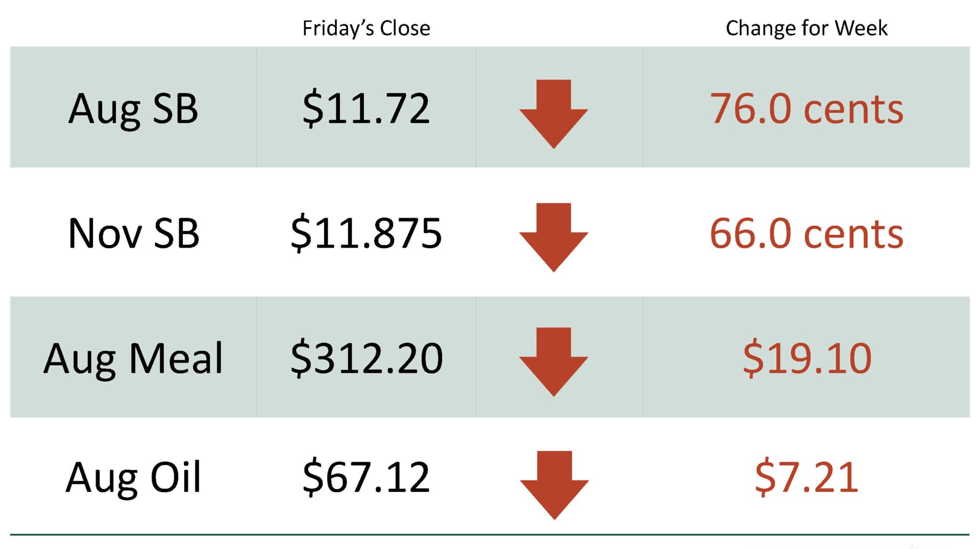The width and height of the screenshot is (980, 549).
Task: Click the red down arrow for Nov SB
Action: click(x=554, y=237)
